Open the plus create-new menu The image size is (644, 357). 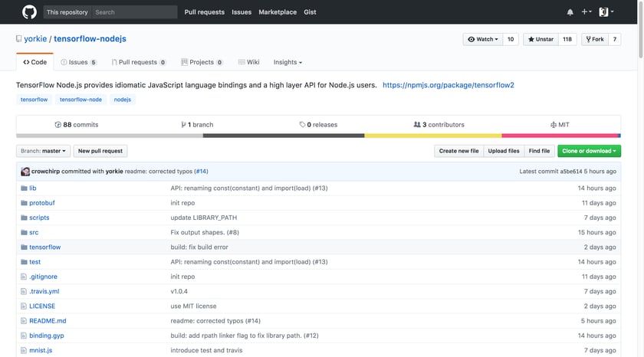[586, 12]
